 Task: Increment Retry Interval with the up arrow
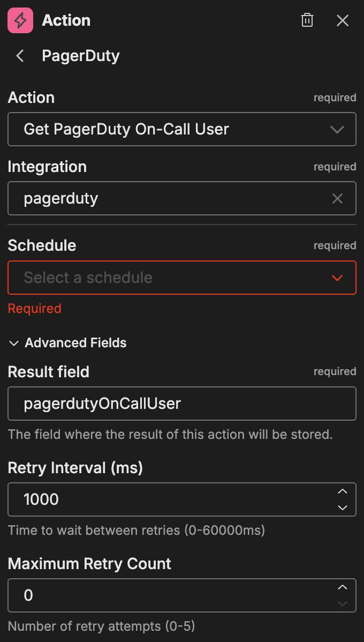coord(343,492)
